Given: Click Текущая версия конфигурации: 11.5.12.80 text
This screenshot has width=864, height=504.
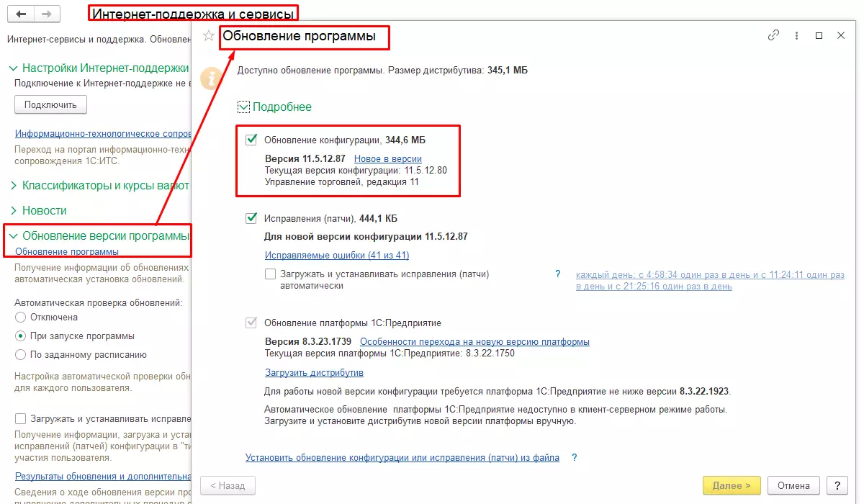Looking at the screenshot, I should pyautogui.click(x=356, y=170).
